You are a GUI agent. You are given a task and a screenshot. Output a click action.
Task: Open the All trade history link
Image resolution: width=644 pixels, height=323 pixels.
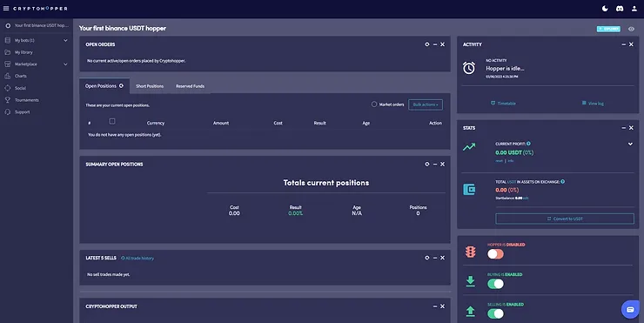point(138,258)
